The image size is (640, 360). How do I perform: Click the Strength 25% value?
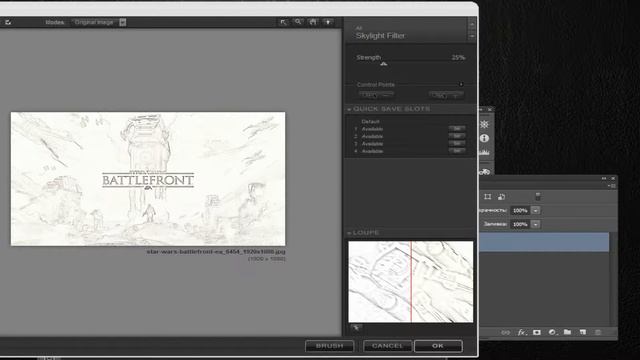click(458, 58)
